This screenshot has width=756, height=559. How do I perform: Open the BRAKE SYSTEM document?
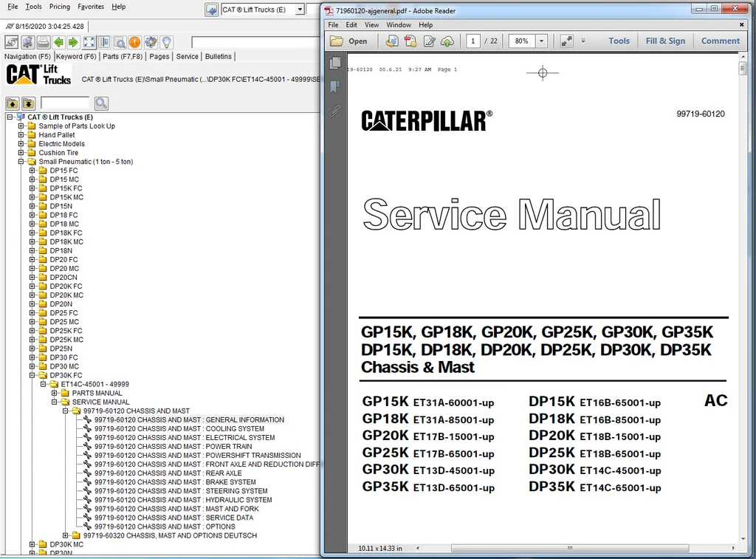(x=175, y=481)
